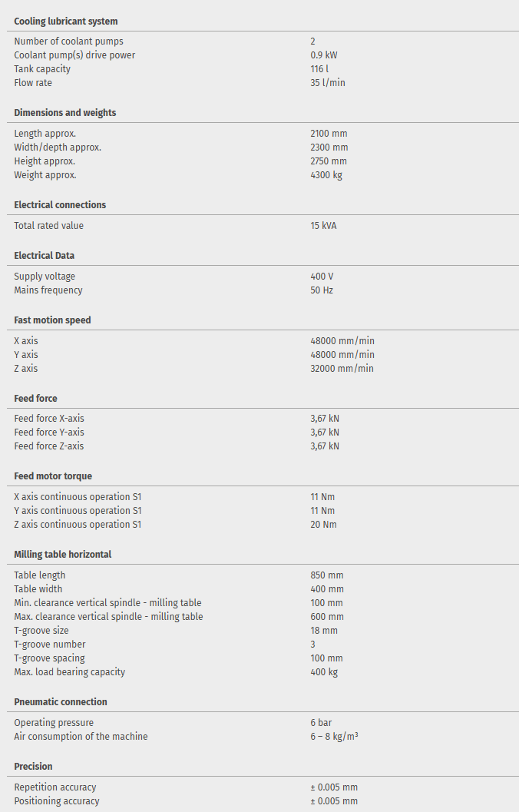Select the Max. load bearing capacity value
Screen dimensions: 519x812
324,672
